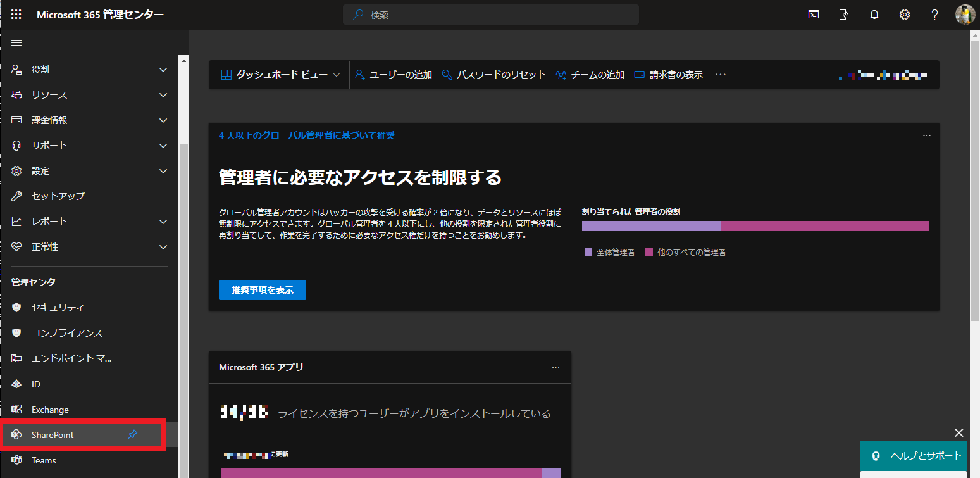The width and height of the screenshot is (980, 478).
Task: Click the help question mark icon
Action: tap(934, 15)
